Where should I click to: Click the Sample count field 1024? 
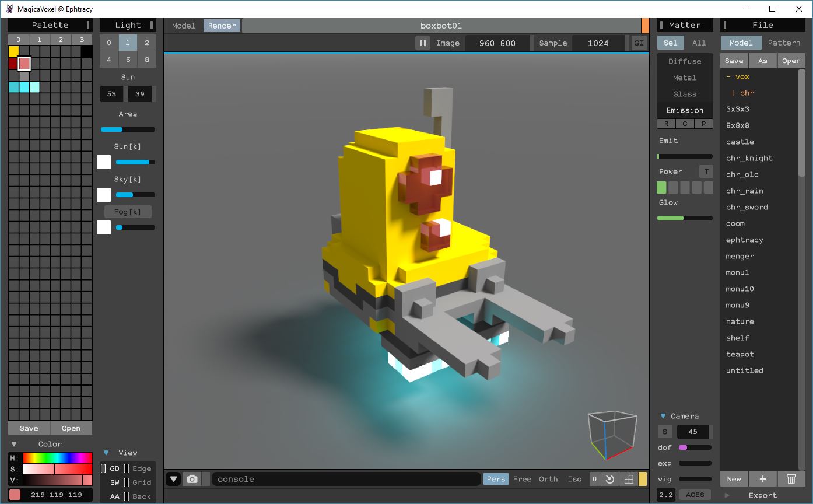click(598, 43)
